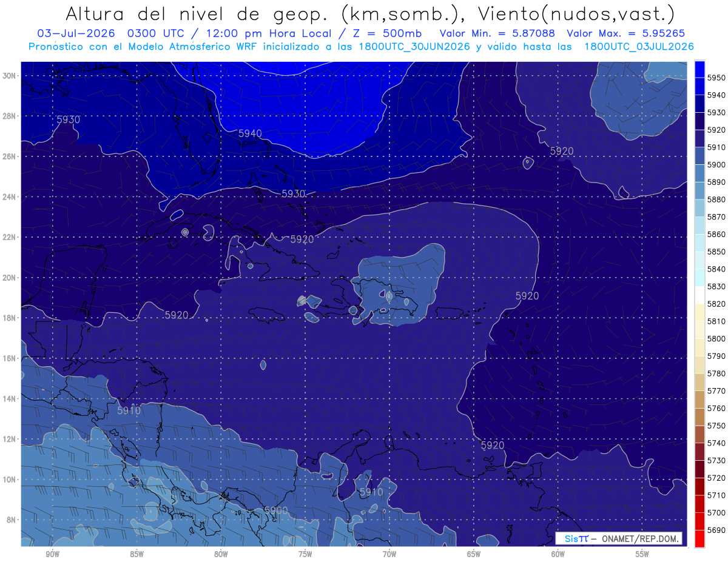Click the 18N latitude axis label
Viewport: 728px width, 562px height.
coord(10,318)
